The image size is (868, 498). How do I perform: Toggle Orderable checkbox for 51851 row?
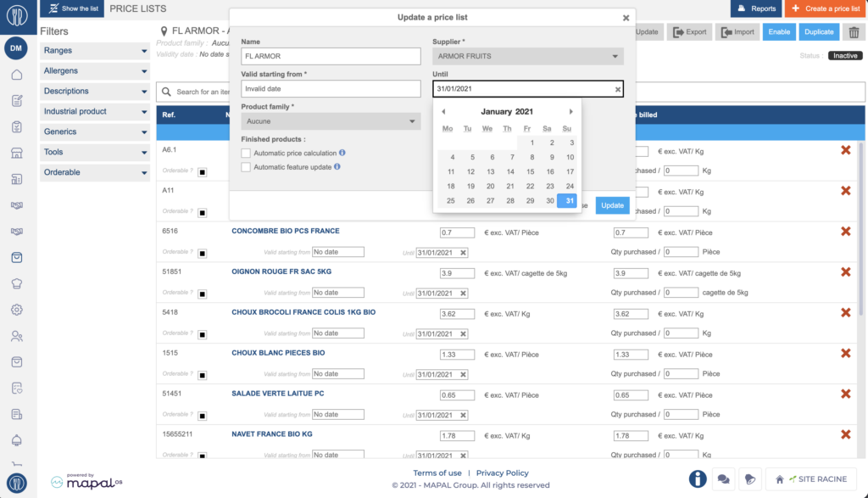[202, 294]
